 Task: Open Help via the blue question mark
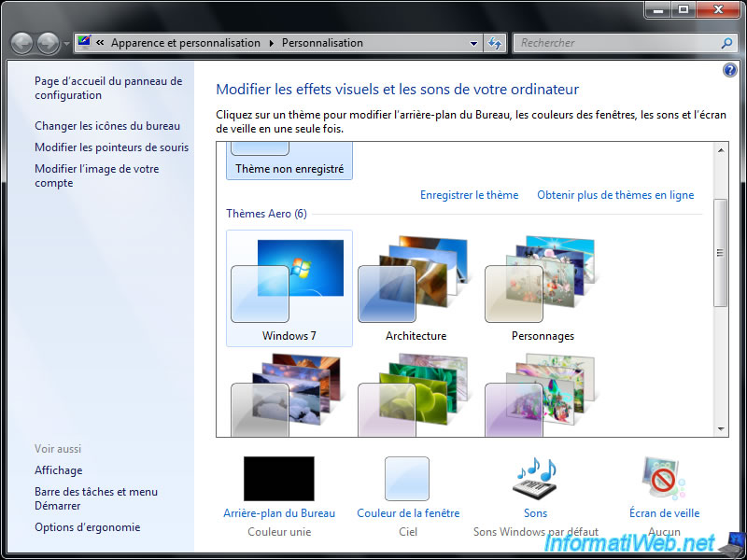(729, 71)
